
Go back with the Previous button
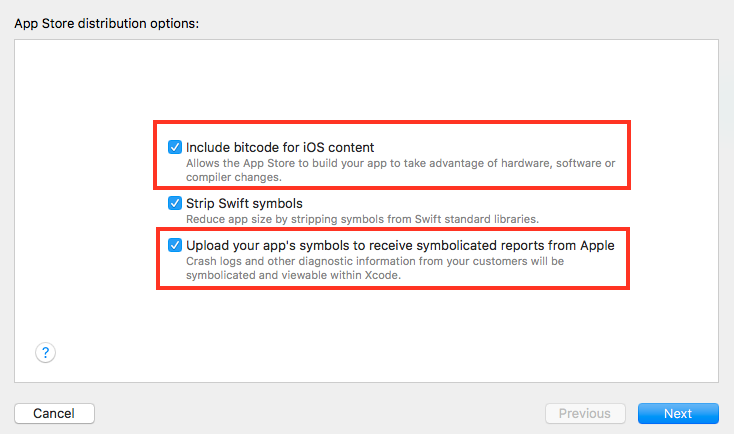(x=585, y=413)
